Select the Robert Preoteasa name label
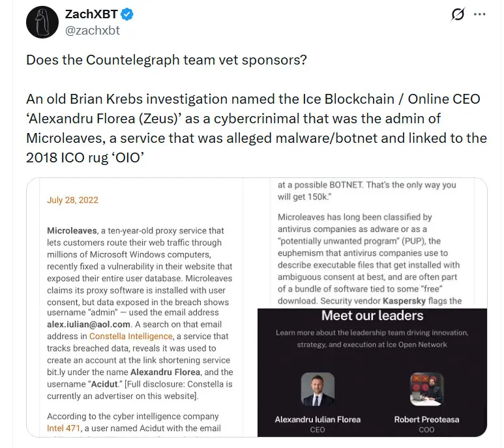This screenshot has width=504, height=448. 425,419
